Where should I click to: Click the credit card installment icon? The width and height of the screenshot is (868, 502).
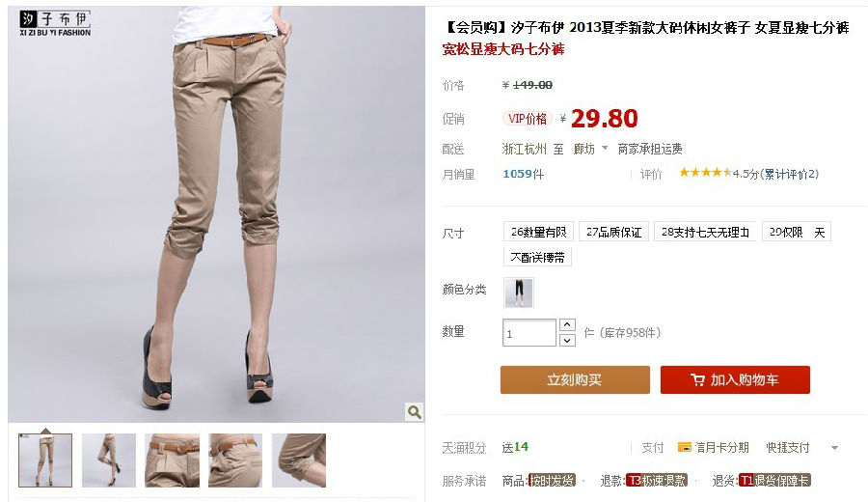tap(685, 447)
